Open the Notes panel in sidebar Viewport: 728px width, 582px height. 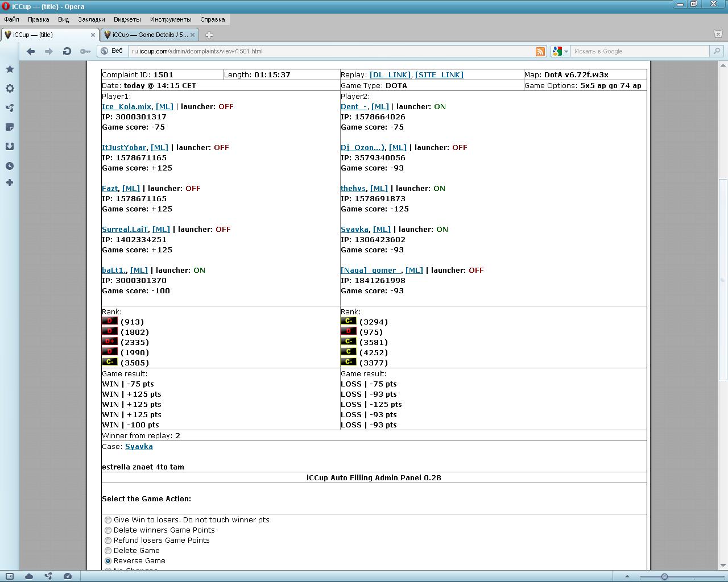(10, 127)
